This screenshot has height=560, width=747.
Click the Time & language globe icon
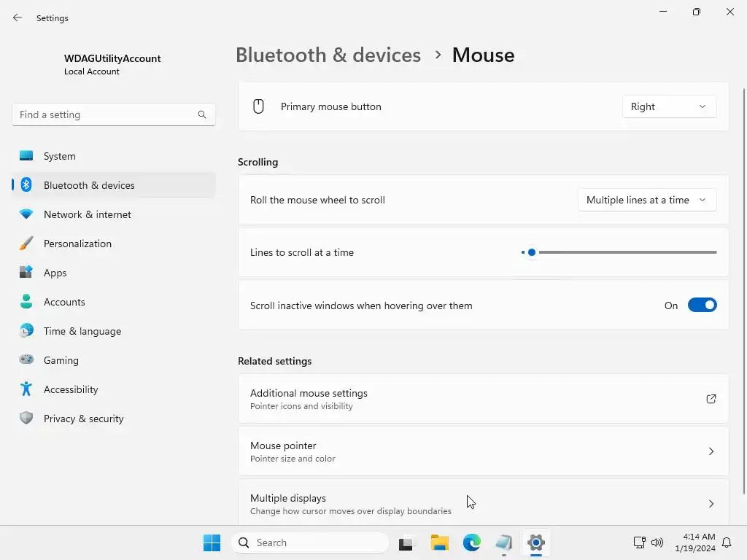click(26, 331)
